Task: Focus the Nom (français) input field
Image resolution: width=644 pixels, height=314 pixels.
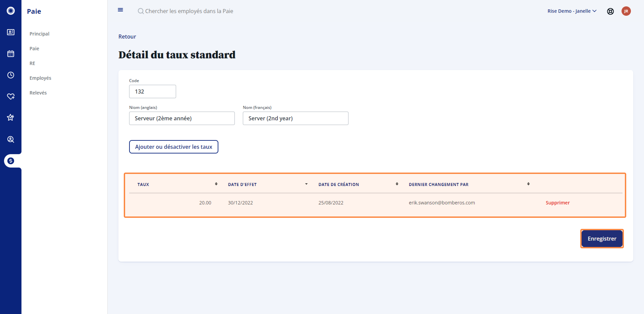Action: click(x=296, y=118)
